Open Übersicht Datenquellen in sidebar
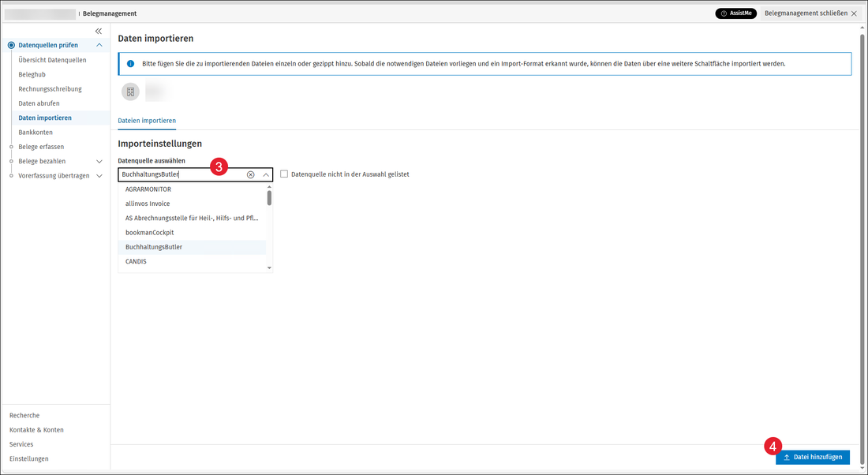 pos(52,60)
